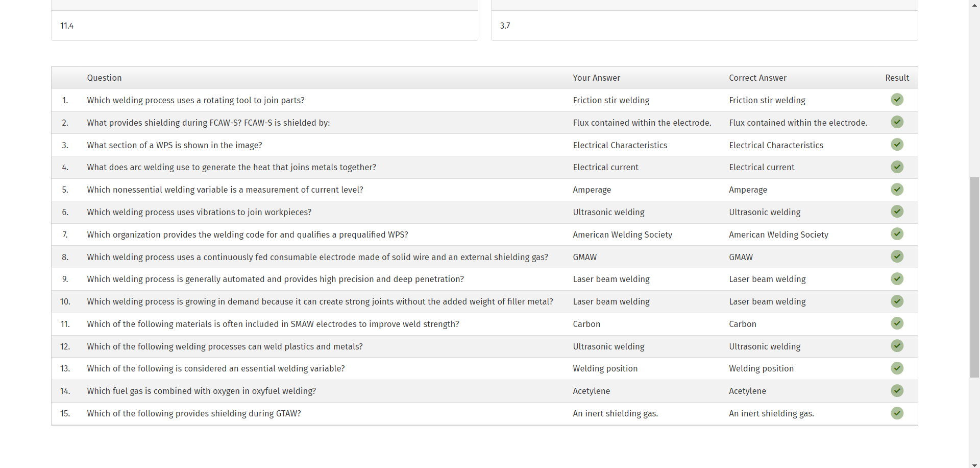Click the scroll down arrow of scrollbar
980x468 pixels.
(x=975, y=465)
